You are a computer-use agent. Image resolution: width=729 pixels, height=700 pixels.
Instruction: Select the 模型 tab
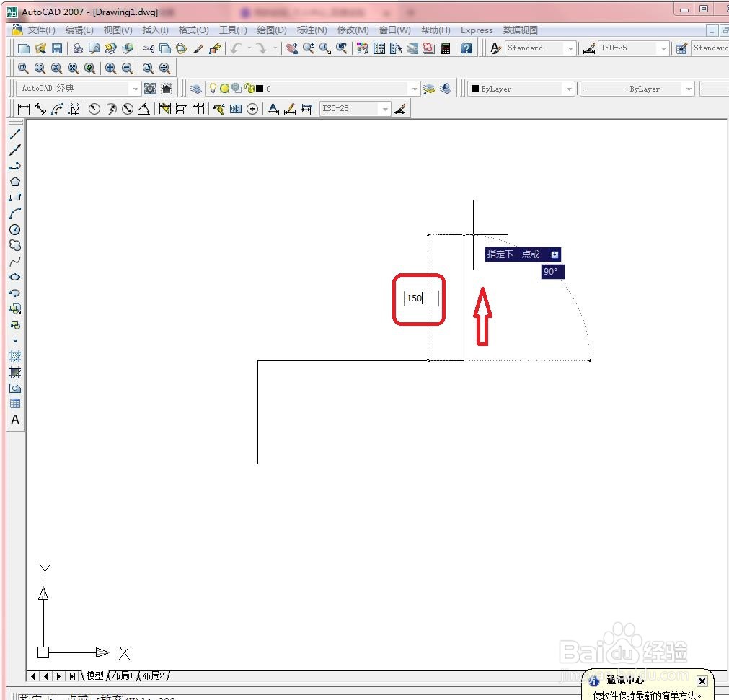[95, 675]
